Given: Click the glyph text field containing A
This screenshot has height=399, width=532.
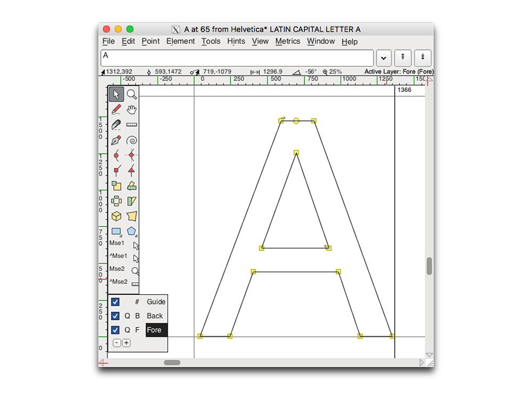Looking at the screenshot, I should [237, 58].
